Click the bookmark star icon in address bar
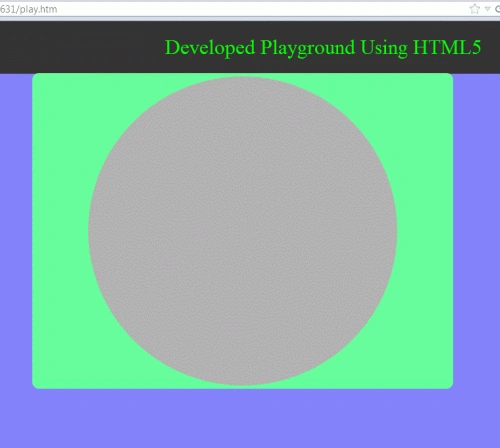Image resolution: width=500 pixels, height=448 pixels. pos(474,9)
